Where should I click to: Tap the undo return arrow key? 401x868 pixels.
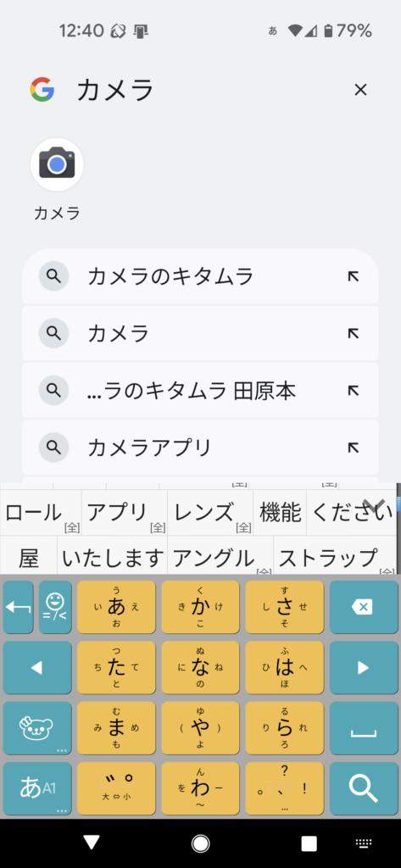(x=19, y=607)
